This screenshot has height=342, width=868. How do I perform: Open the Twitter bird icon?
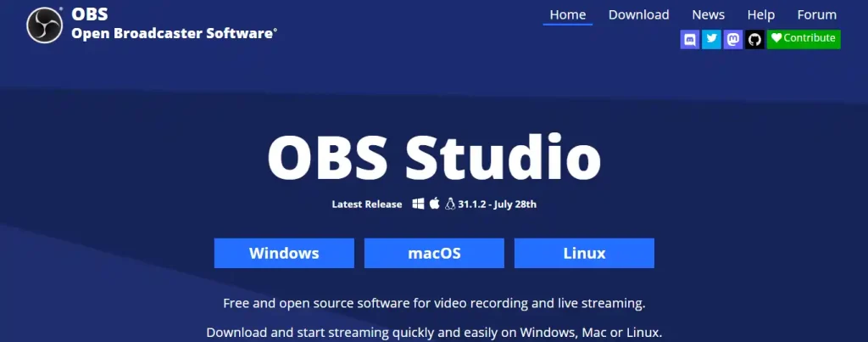pos(711,39)
